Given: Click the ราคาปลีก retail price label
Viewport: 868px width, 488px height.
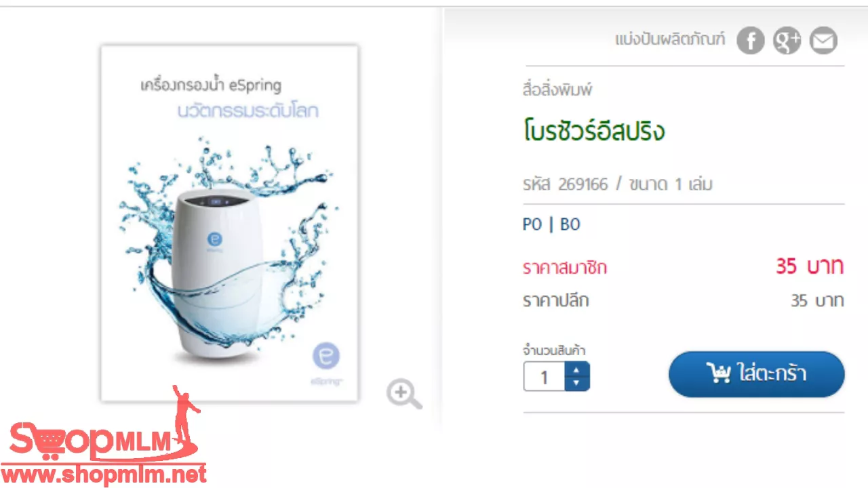Looking at the screenshot, I should point(555,300).
